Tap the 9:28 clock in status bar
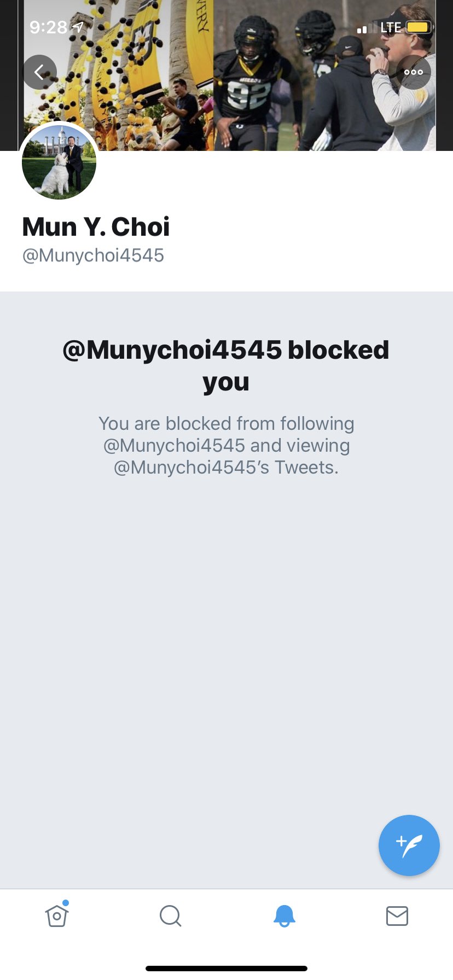Viewport: 453px width, 980px height. (48, 27)
